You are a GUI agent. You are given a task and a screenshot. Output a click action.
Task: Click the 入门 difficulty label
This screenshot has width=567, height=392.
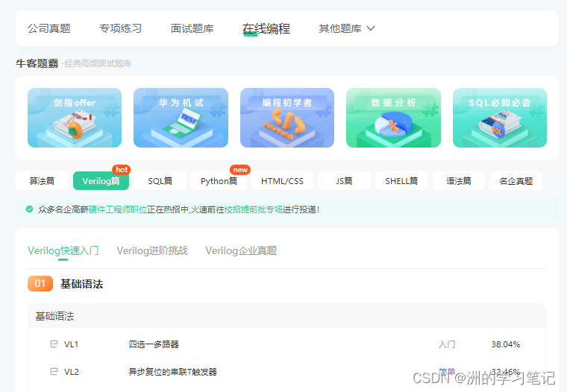(x=447, y=344)
